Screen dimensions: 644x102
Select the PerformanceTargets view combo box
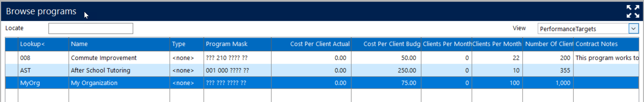(583, 29)
